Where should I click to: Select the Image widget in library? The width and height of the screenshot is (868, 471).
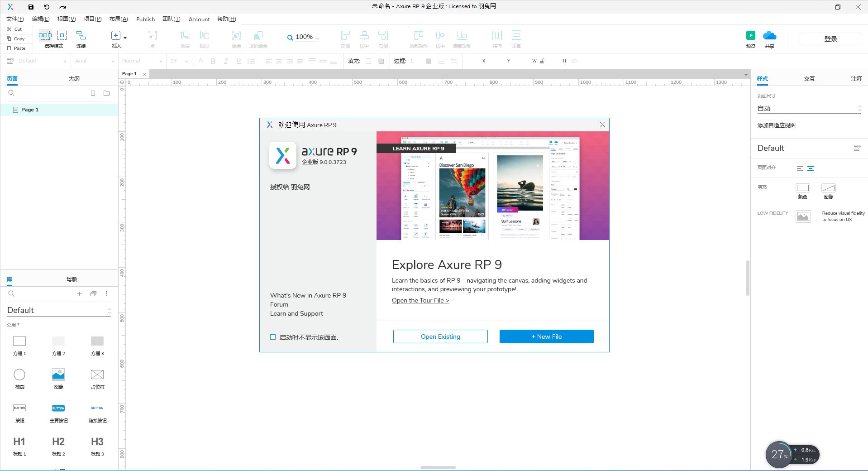58,375
